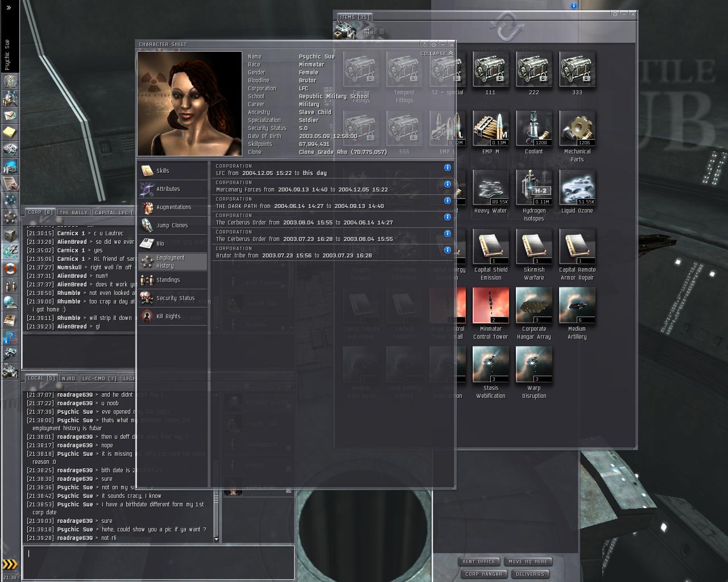Click the yellow chevron arrows sidebar toggle
Viewport: 728px width, 582px height.
tap(10, 564)
